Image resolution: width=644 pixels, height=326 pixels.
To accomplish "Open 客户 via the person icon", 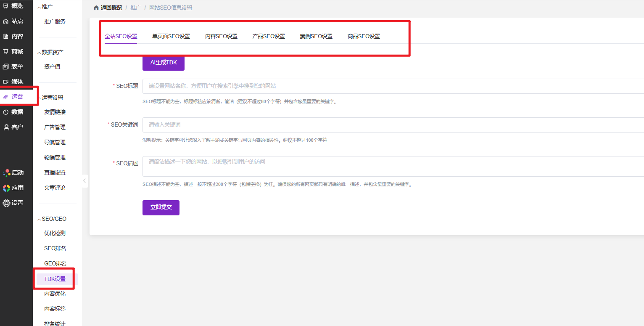I will [x=6, y=127].
